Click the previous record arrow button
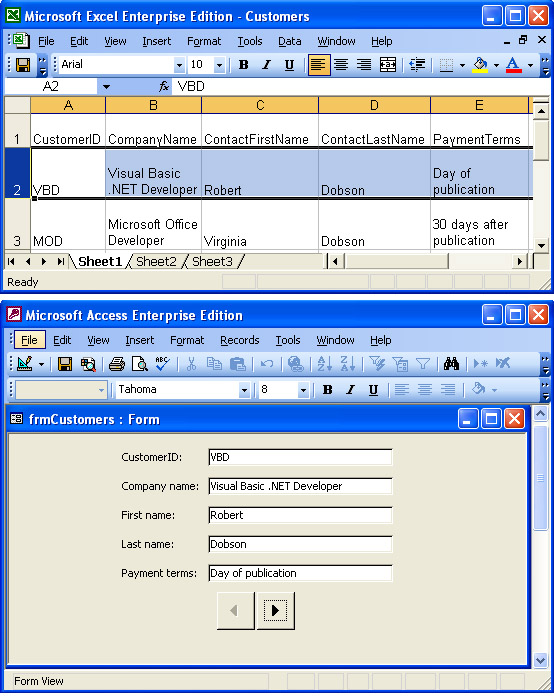554x700 pixels. tap(235, 610)
